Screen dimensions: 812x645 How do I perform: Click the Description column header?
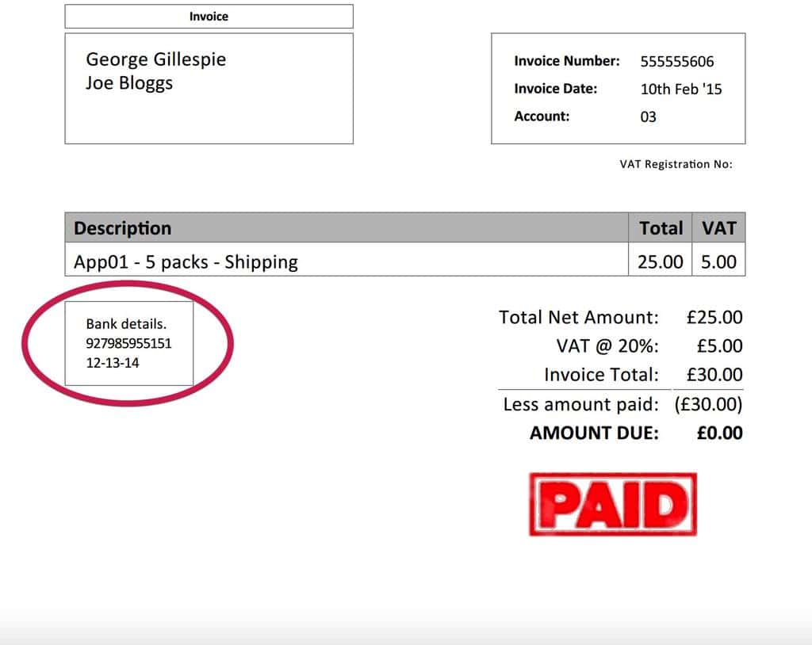pos(121,228)
